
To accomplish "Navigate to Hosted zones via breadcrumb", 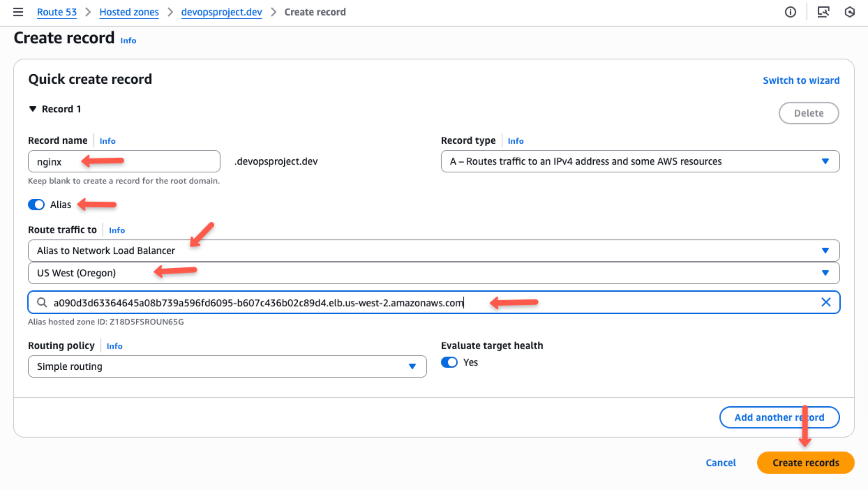I will click(129, 12).
